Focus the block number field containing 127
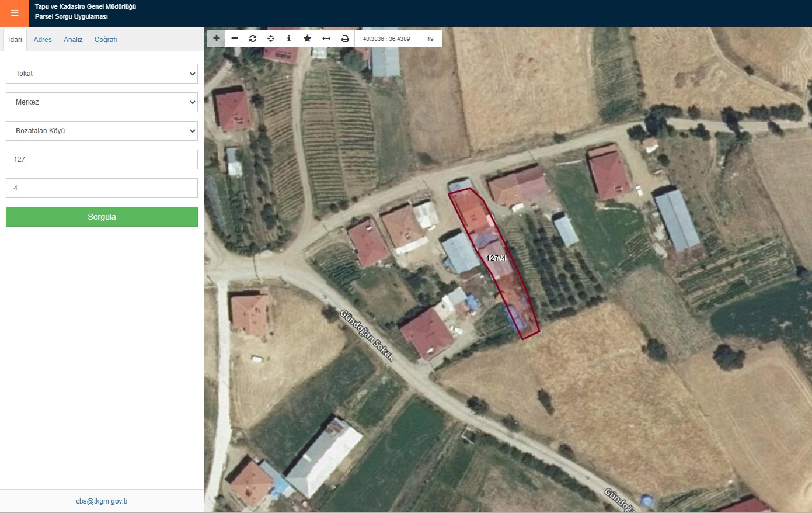This screenshot has width=812, height=513. [102, 160]
